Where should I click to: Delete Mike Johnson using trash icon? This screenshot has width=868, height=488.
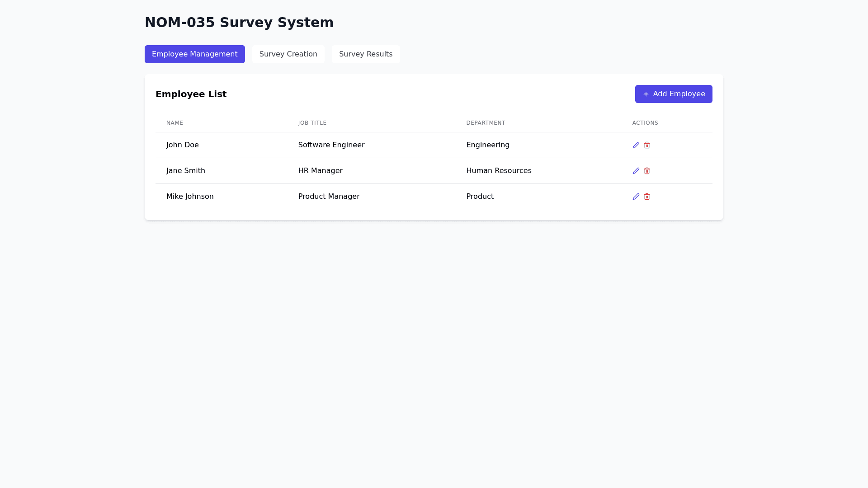coord(647,197)
